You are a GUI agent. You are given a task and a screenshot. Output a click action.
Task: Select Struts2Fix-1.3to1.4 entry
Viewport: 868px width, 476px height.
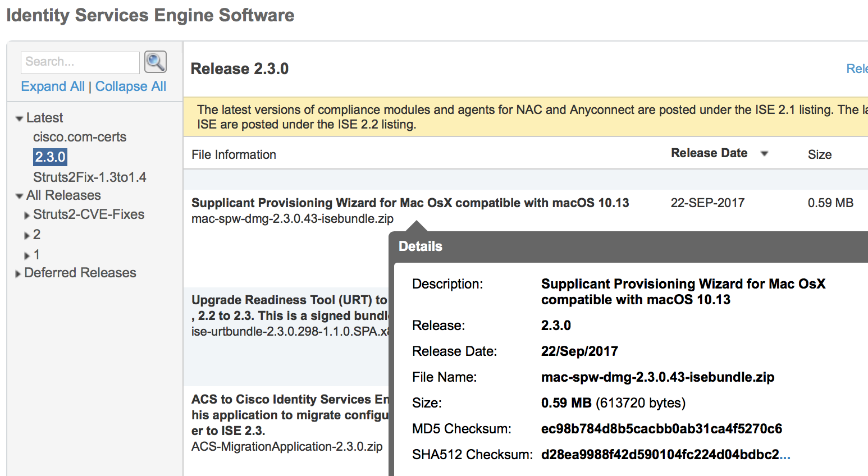(x=90, y=177)
